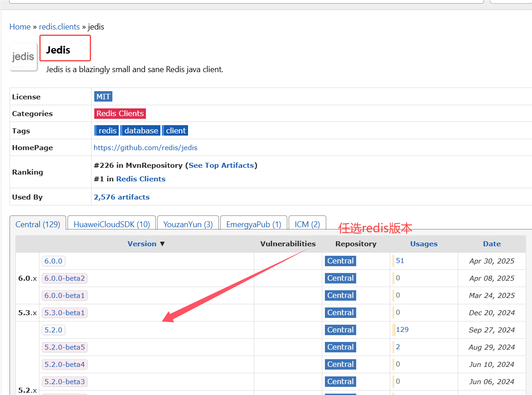Click the Central badge in the 5.2.0-beta3 row
This screenshot has height=395, width=532.
[340, 381]
